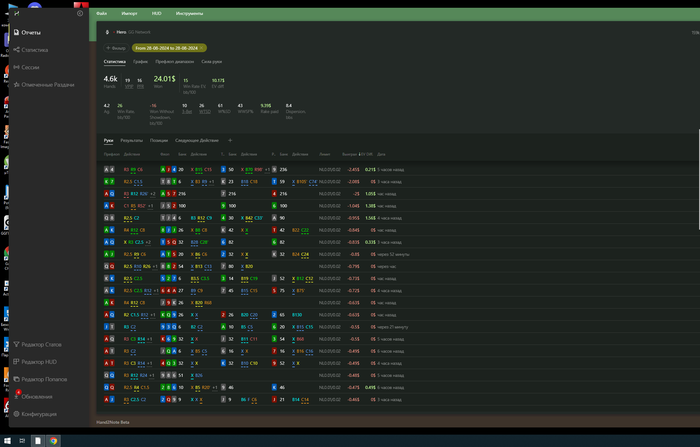The width and height of the screenshot is (700, 447).
Task: Open Task View on taskbar
Action: point(22,441)
